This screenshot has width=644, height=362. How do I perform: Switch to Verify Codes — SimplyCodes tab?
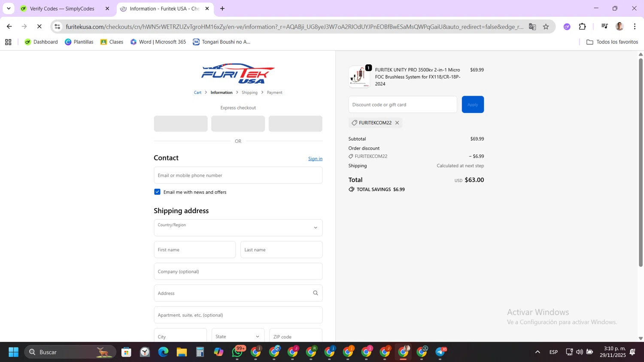[x=65, y=9]
